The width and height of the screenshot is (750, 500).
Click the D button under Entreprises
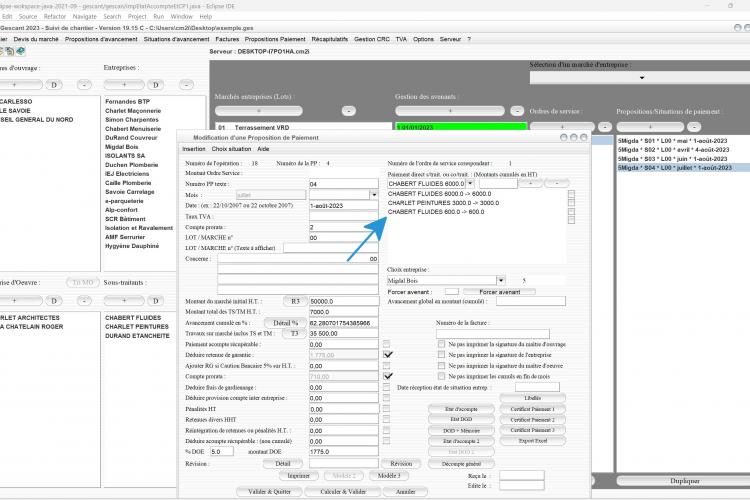pos(155,85)
